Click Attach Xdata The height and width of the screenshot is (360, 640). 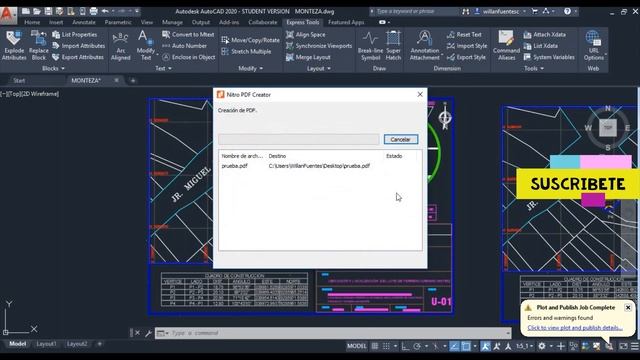(x=544, y=35)
